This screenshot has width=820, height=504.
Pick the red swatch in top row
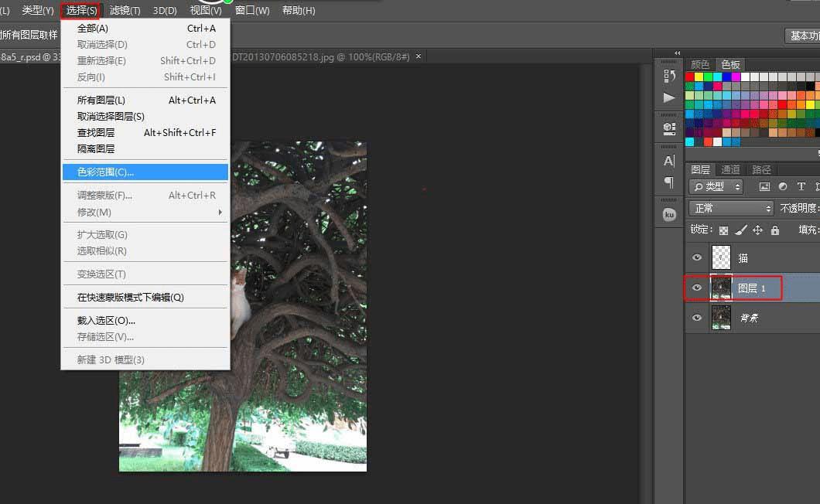point(690,77)
